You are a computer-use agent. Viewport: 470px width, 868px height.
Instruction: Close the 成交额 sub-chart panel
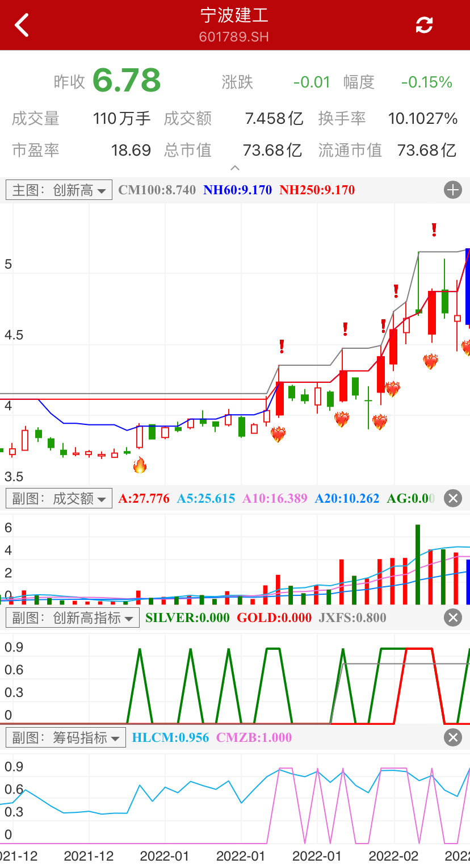[452, 499]
